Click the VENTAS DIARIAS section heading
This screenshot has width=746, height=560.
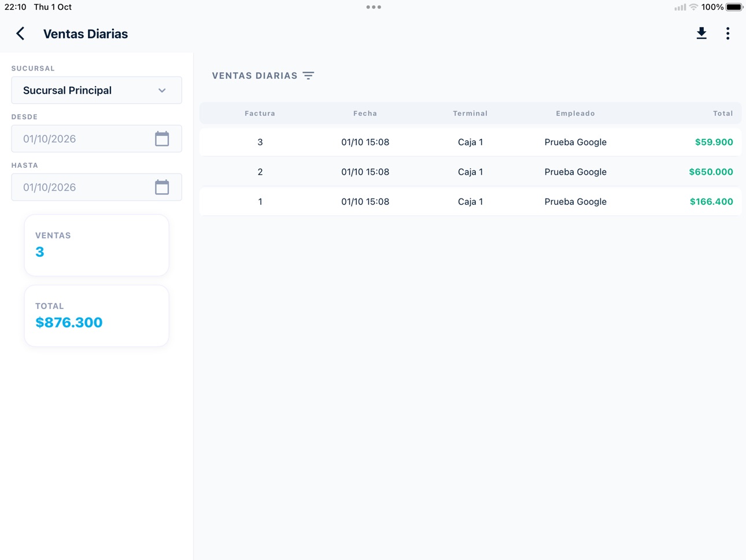(x=254, y=76)
